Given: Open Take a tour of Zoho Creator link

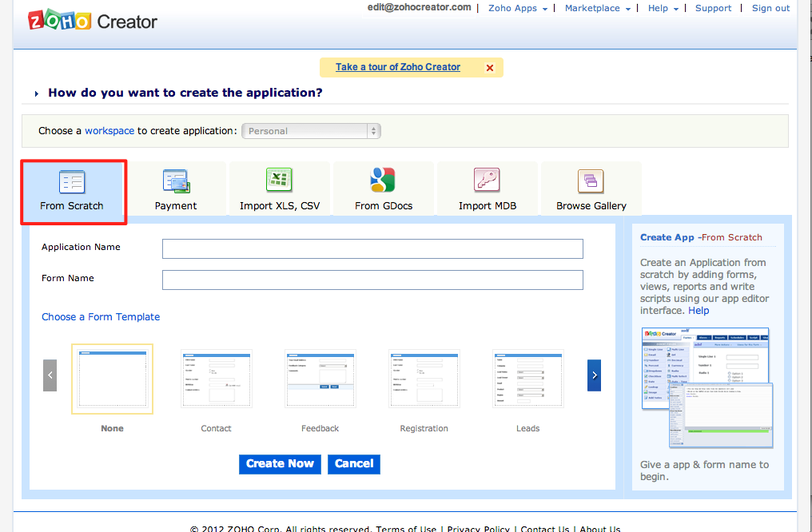Looking at the screenshot, I should 398,67.
